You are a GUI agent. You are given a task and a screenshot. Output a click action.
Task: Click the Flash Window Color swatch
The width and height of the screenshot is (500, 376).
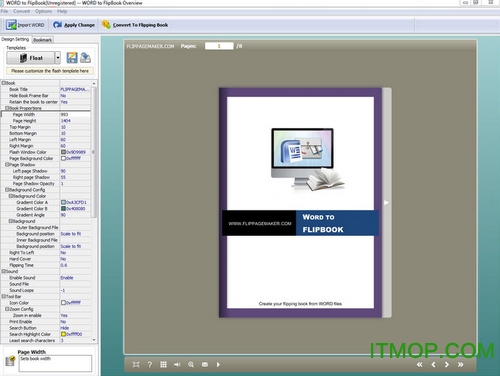(x=63, y=152)
